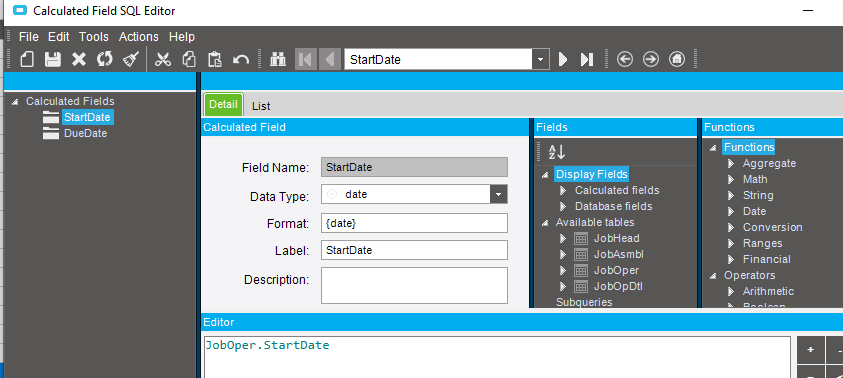This screenshot has height=378, width=843.
Task: Expand the Date functions group
Action: coord(731,211)
